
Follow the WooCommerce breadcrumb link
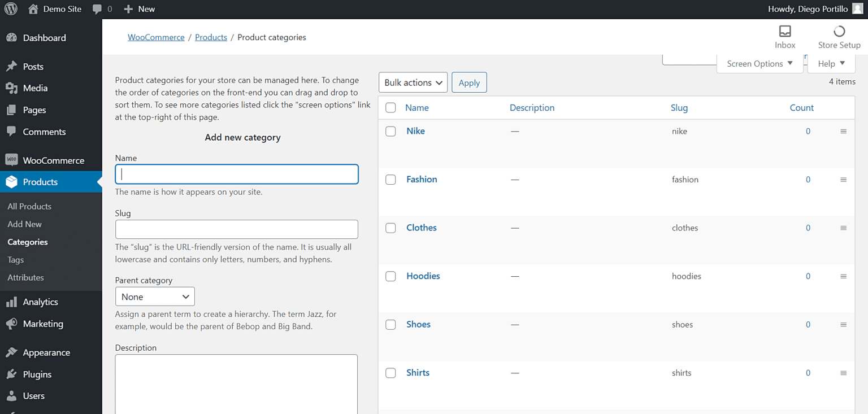pos(156,37)
